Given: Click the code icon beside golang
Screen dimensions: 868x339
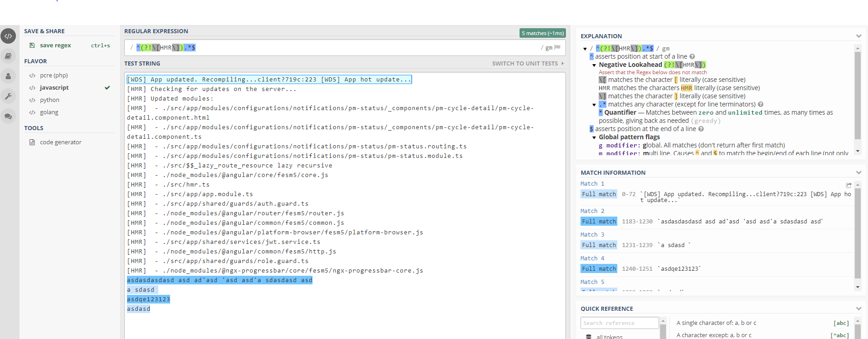Looking at the screenshot, I should [32, 112].
